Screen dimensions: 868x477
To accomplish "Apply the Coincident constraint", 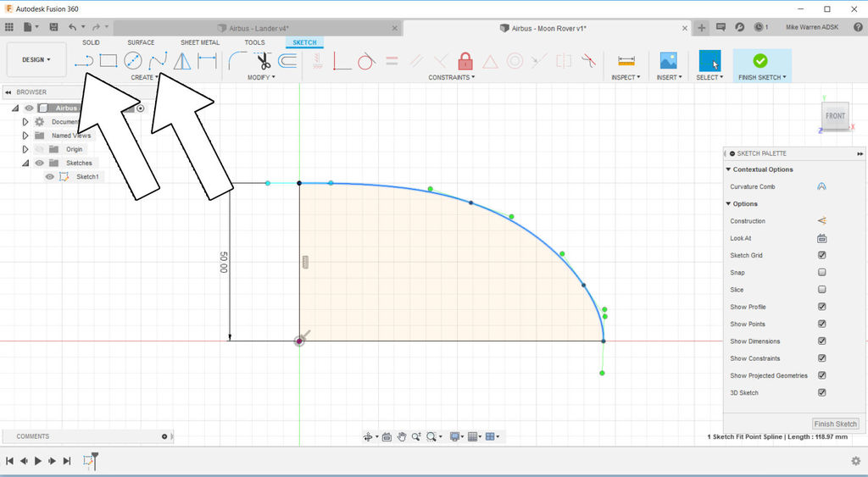I will coord(342,61).
